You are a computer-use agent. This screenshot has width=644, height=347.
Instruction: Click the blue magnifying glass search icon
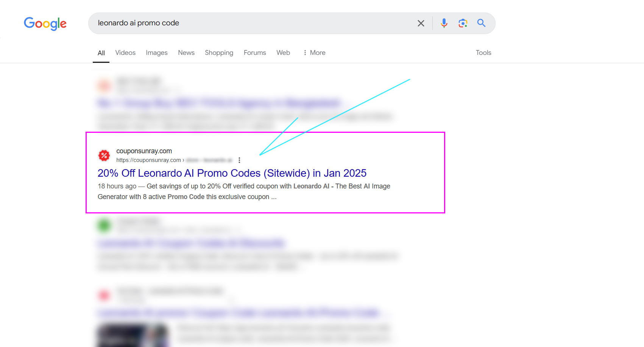pos(481,23)
